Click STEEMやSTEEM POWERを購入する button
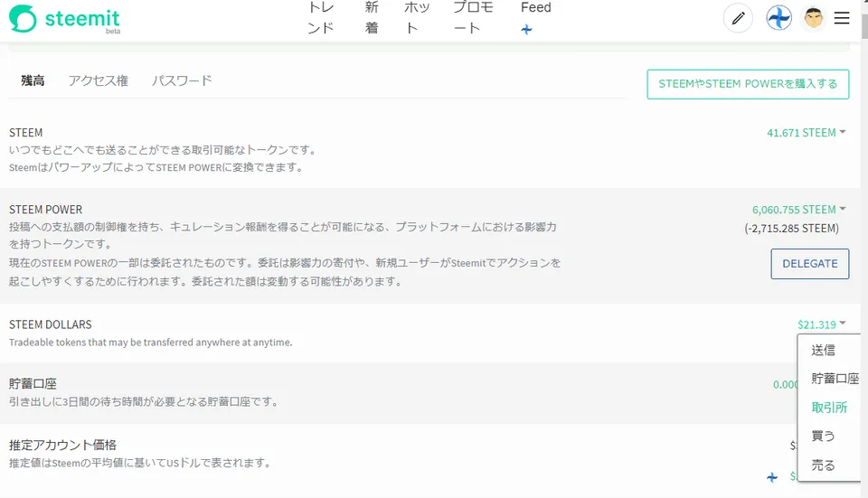This screenshot has width=868, height=498. [x=748, y=84]
